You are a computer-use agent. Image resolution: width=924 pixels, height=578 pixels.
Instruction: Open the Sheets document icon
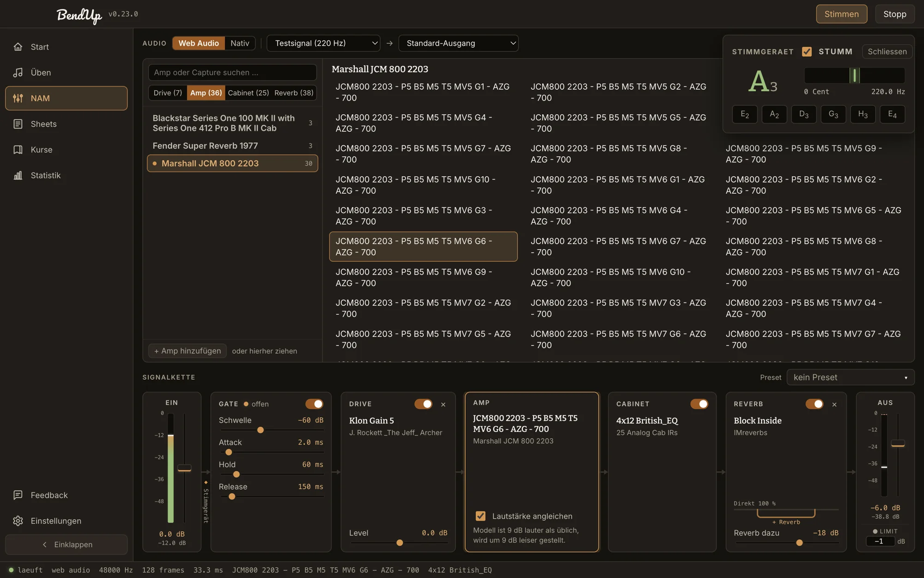point(18,124)
